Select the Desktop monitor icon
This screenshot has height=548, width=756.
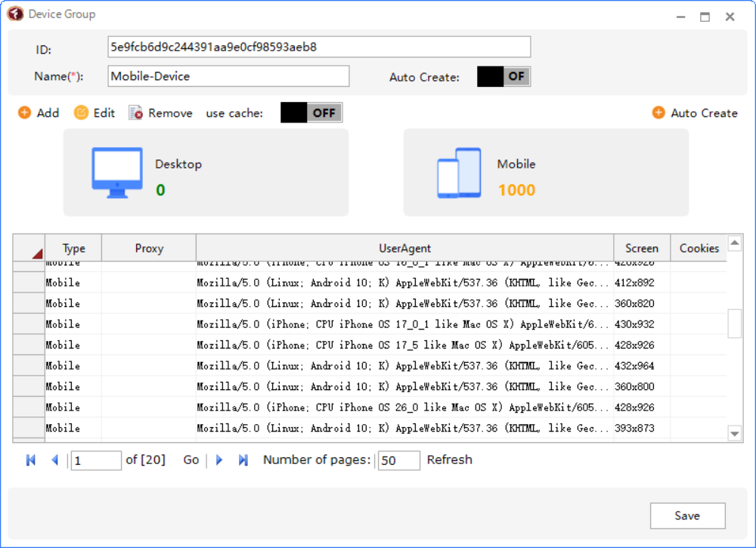(x=117, y=172)
